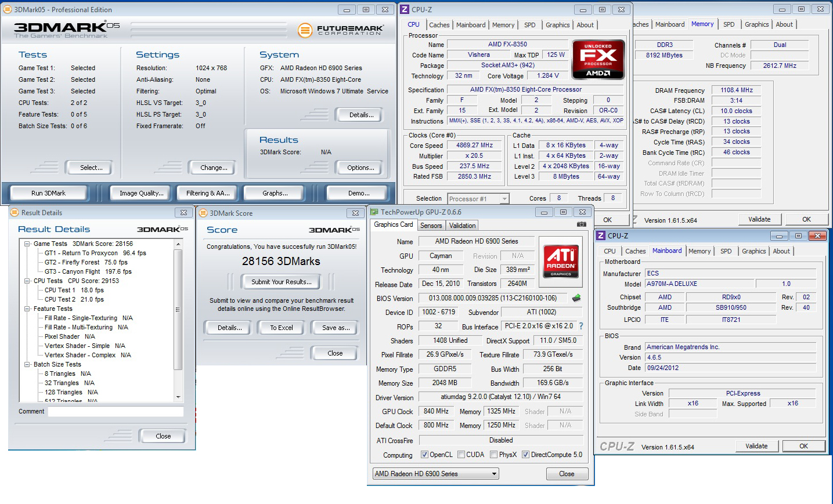Open the AMD Radeon HD 6900 Series dropdown
The height and width of the screenshot is (504, 833).
pos(435,474)
